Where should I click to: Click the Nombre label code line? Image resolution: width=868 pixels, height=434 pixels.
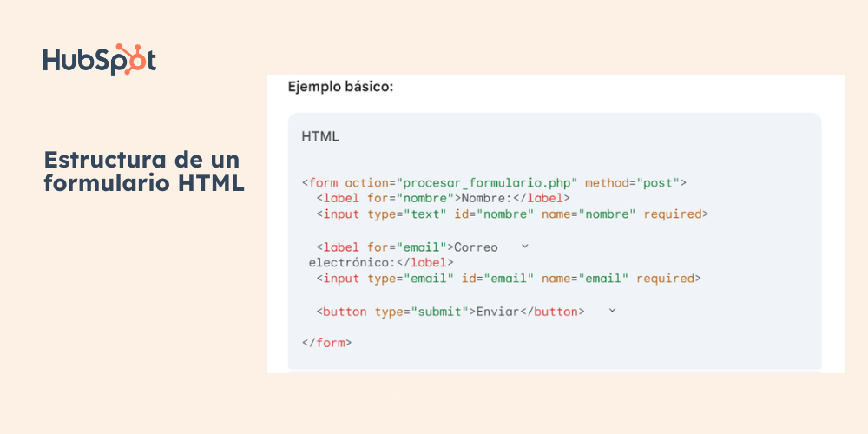pyautogui.click(x=444, y=198)
